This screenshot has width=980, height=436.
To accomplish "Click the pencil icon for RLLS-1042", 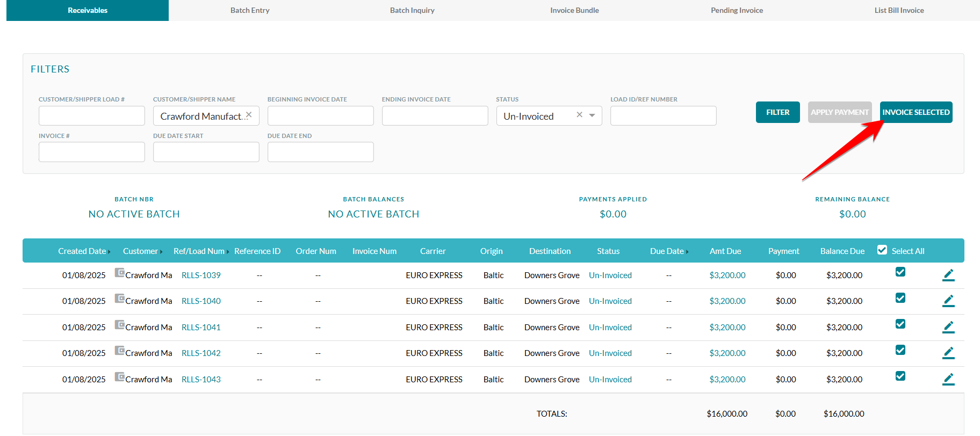I will point(948,353).
